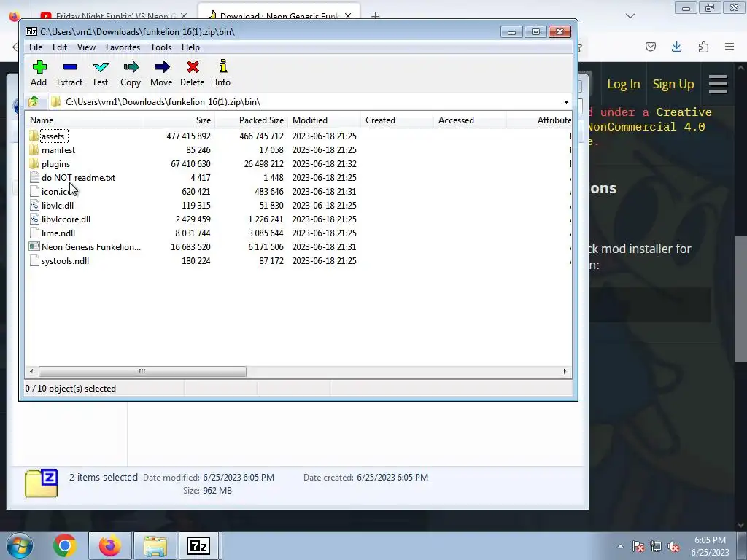Sort by the Modified column header

(324, 120)
